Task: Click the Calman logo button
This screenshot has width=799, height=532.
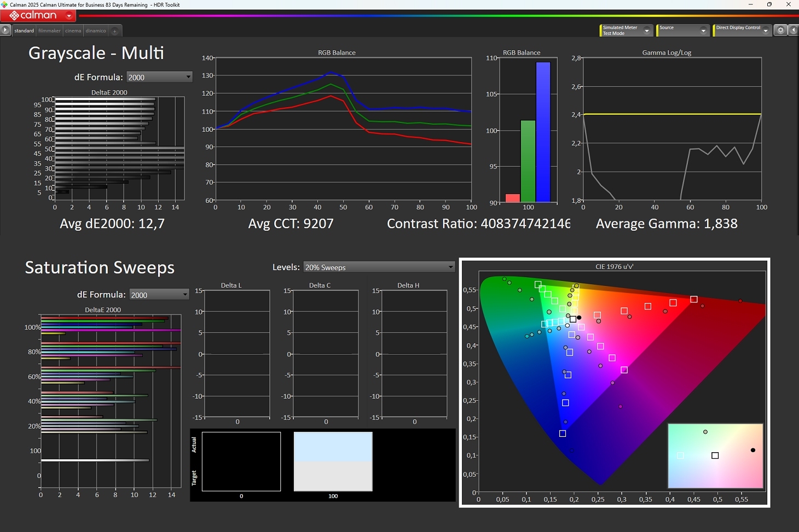Action: point(33,16)
